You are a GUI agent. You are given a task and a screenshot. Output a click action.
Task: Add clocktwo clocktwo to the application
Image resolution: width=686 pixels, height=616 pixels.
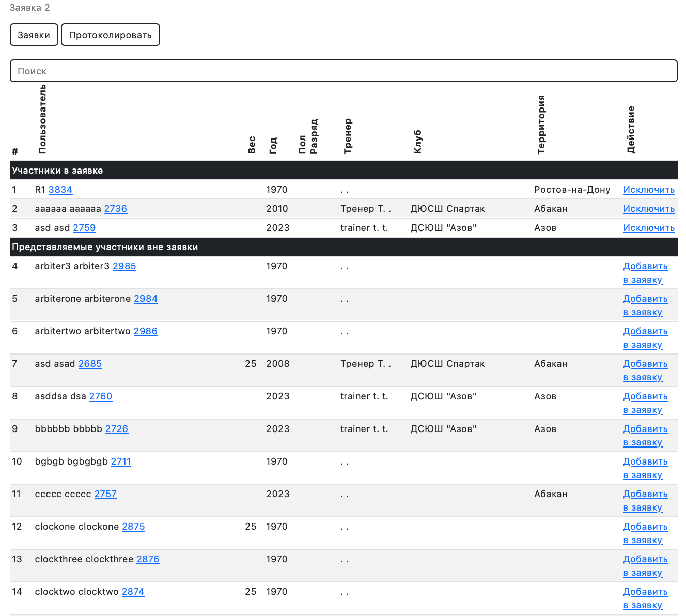point(645,598)
